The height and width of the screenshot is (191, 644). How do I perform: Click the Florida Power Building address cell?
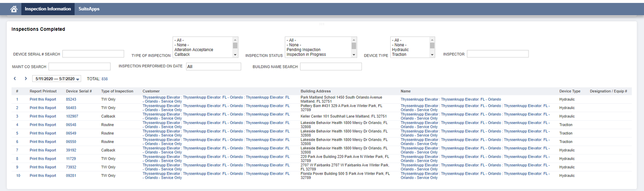pyautogui.click(x=345, y=176)
